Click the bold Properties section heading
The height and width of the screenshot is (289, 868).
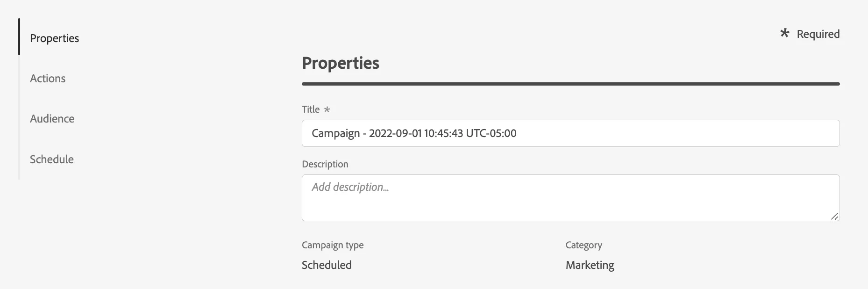click(341, 63)
